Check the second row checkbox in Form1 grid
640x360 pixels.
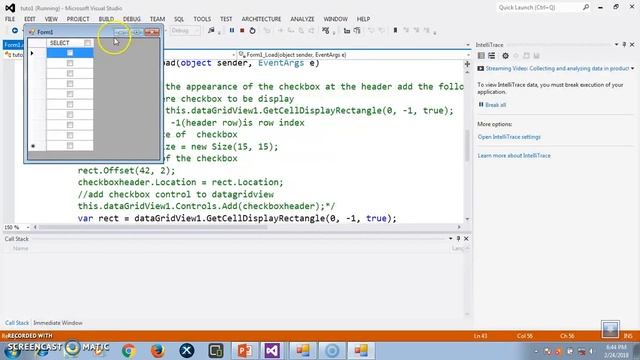tap(70, 63)
